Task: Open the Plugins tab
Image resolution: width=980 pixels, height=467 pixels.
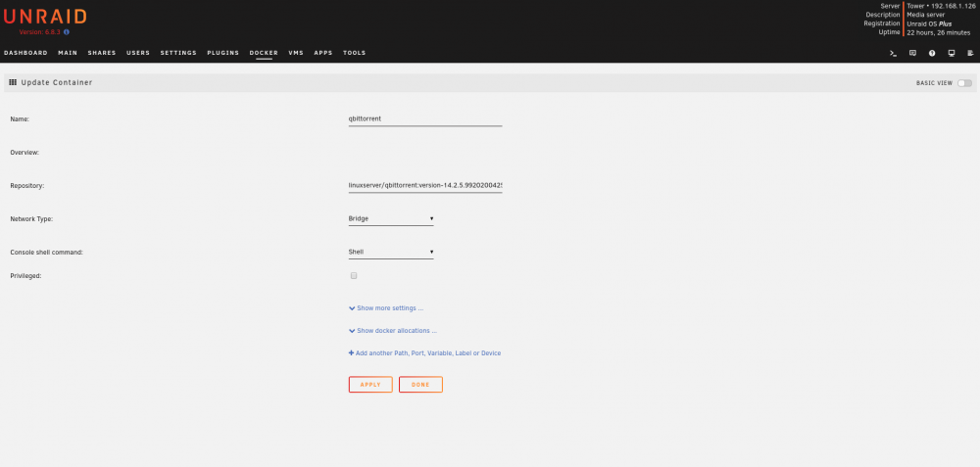Action: pos(223,53)
